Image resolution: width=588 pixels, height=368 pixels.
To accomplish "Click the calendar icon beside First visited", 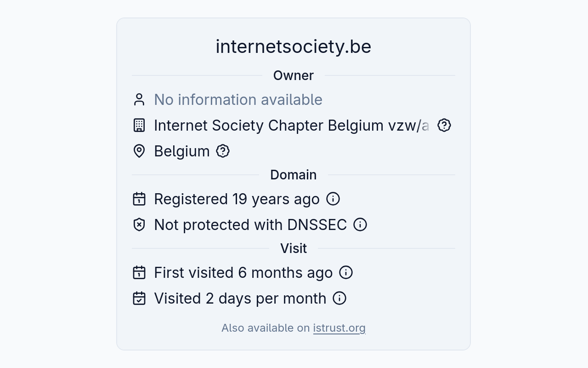I will click(139, 273).
